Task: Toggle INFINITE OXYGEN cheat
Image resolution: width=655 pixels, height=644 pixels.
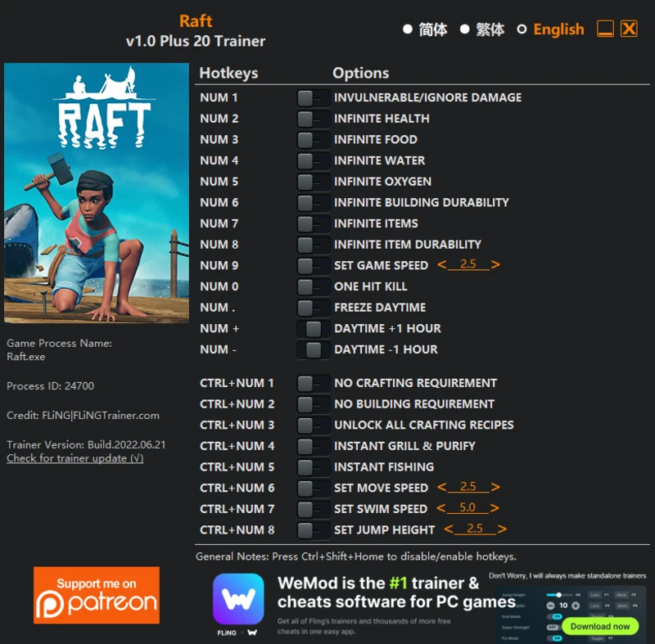Action: pyautogui.click(x=314, y=182)
